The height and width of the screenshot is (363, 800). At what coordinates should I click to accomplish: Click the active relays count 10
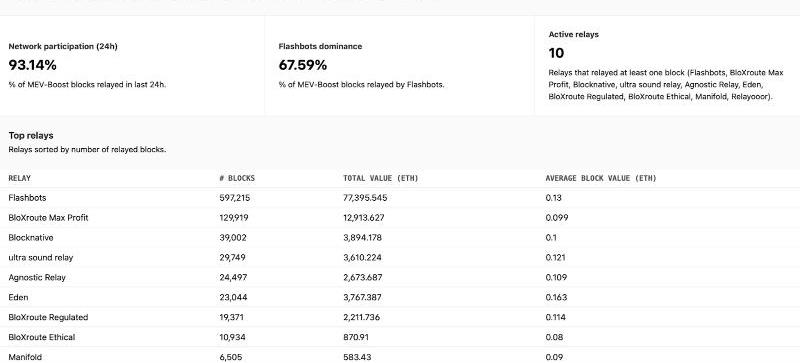point(556,53)
